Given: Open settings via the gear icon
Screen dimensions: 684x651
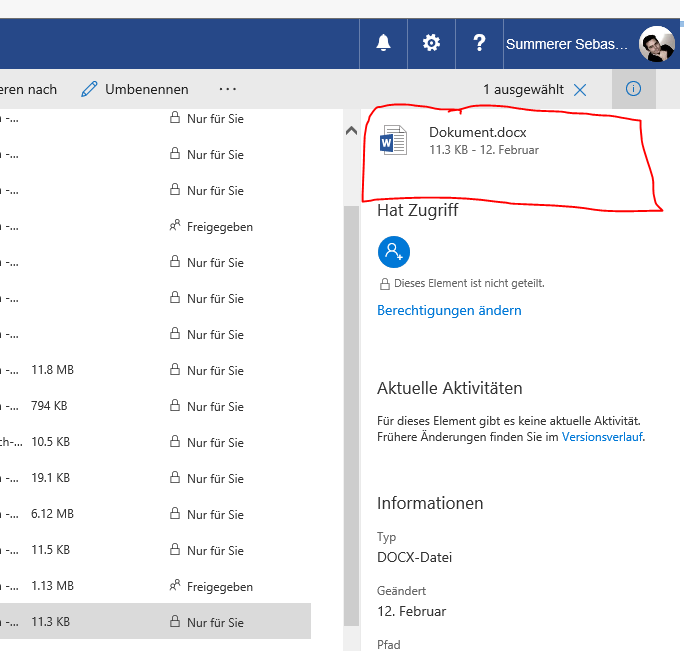Looking at the screenshot, I should click(x=431, y=43).
